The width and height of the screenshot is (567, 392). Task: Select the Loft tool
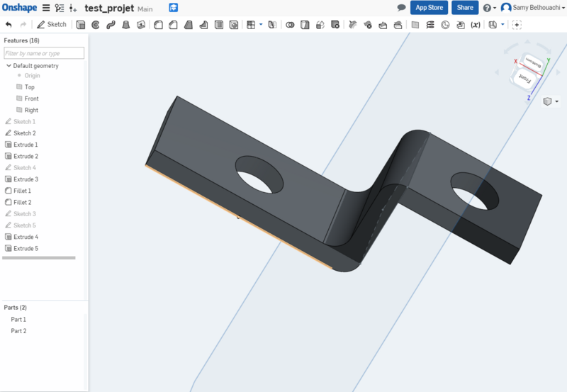pyautogui.click(x=125, y=25)
